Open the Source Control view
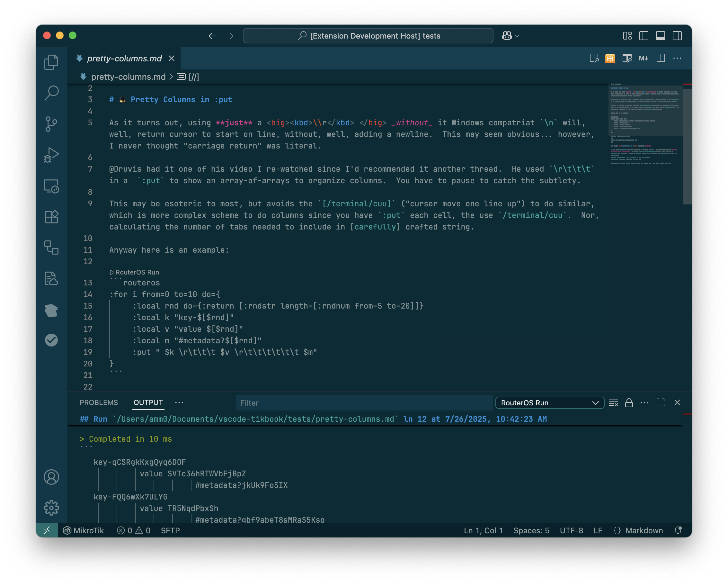 (x=51, y=124)
